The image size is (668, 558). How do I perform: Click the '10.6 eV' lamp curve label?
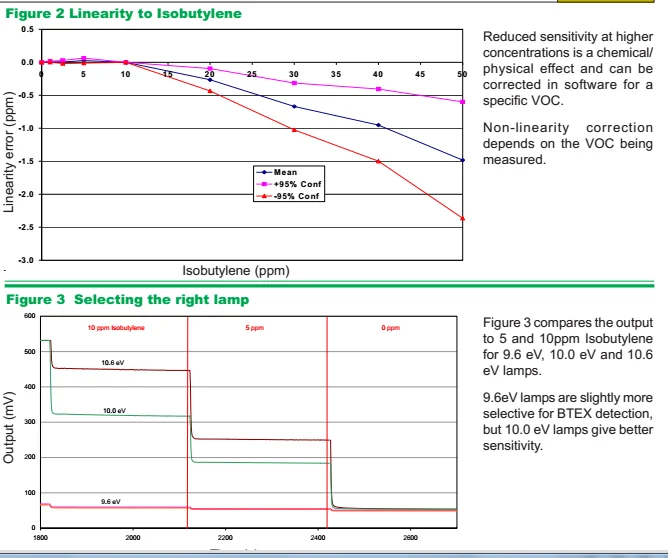pyautogui.click(x=112, y=363)
